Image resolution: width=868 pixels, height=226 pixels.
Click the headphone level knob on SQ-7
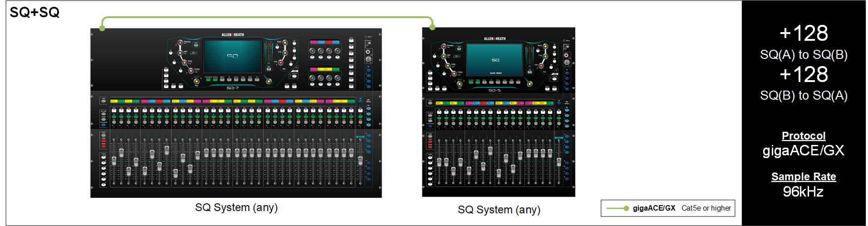pos(368,59)
